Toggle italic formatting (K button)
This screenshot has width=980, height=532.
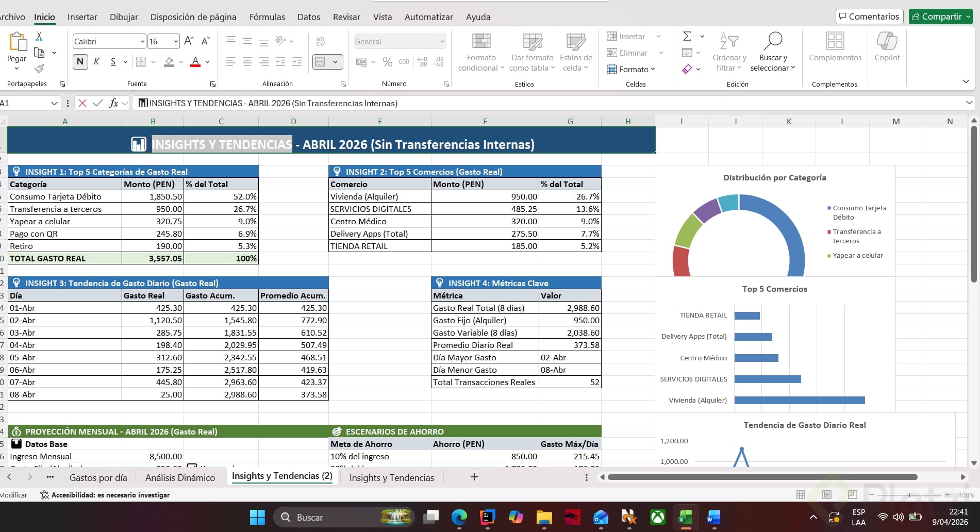pos(96,62)
